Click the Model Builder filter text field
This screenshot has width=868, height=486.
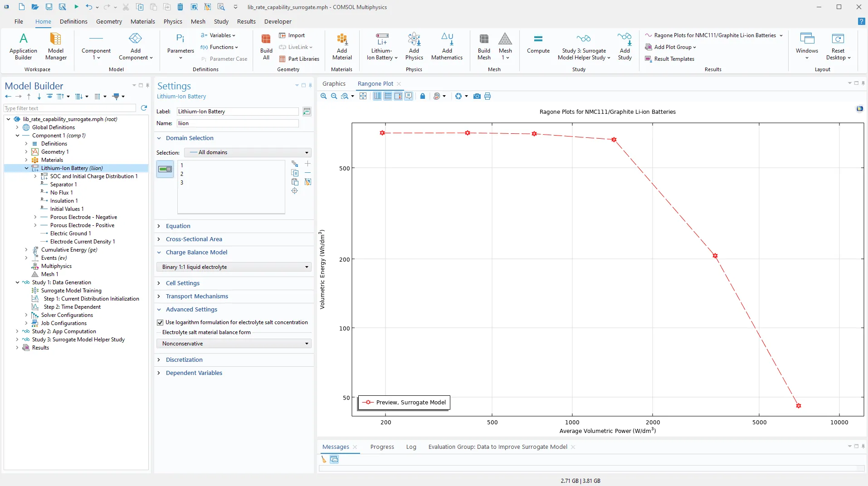click(x=70, y=108)
